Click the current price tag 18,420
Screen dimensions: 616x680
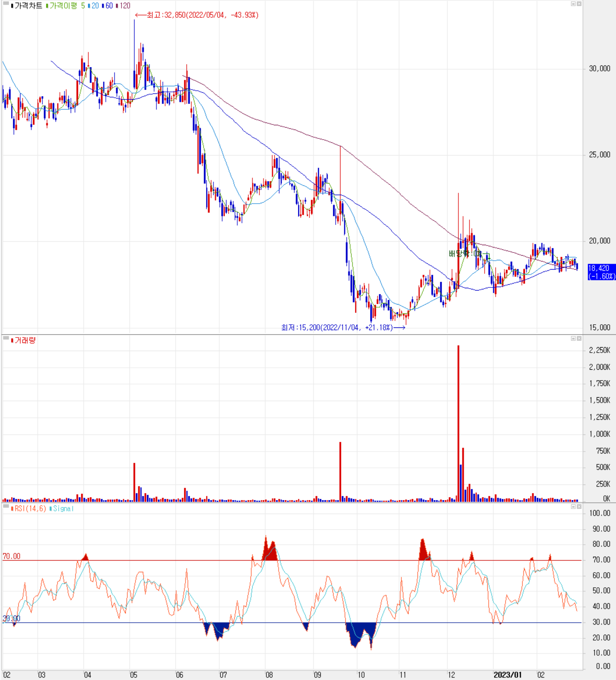pyautogui.click(x=602, y=272)
